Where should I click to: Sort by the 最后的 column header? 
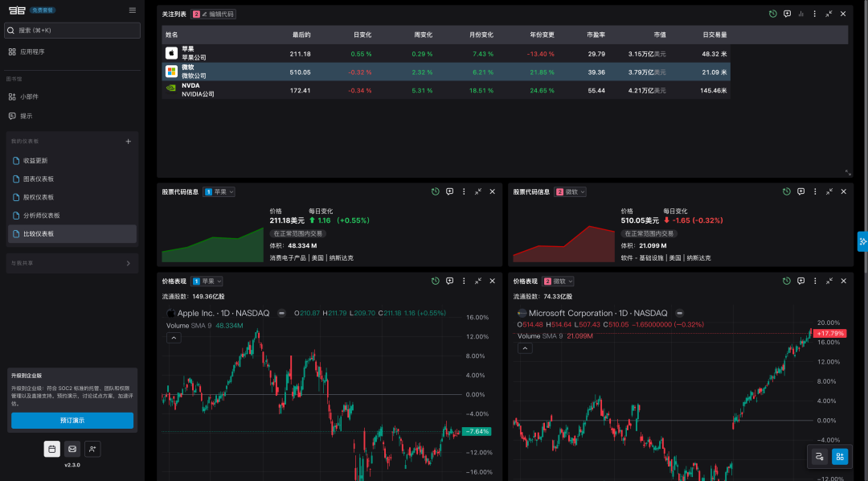[301, 35]
